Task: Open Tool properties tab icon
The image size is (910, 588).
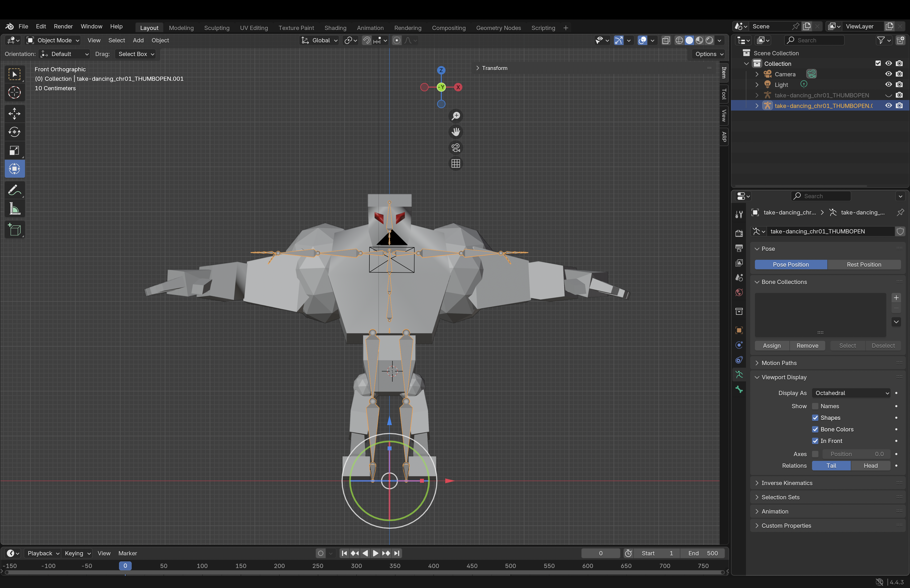Action: tap(739, 214)
